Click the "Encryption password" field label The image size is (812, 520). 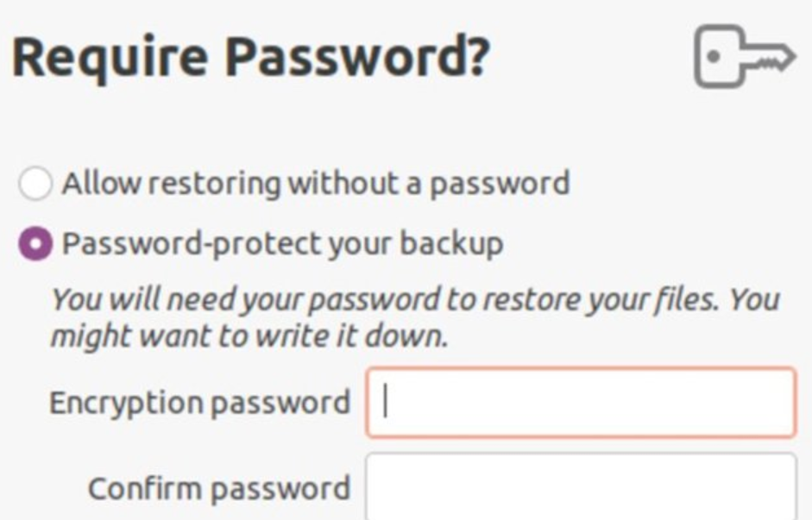click(x=199, y=403)
